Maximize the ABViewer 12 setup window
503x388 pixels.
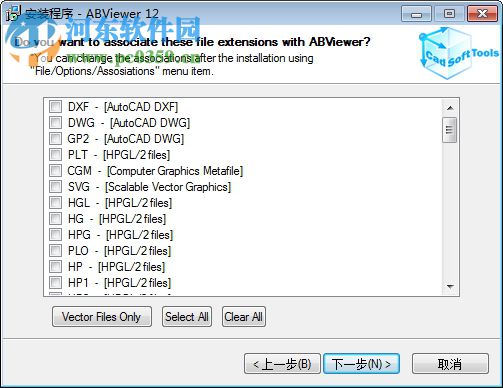point(449,14)
